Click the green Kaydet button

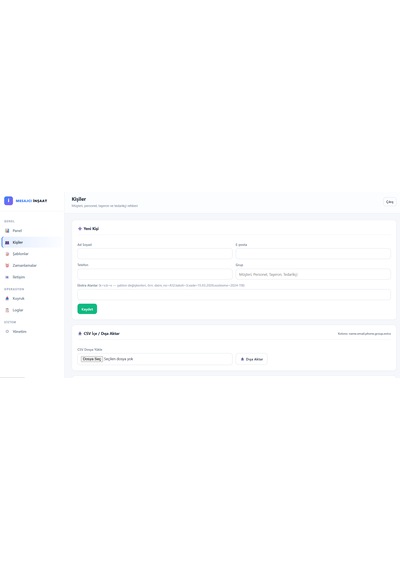click(x=87, y=309)
